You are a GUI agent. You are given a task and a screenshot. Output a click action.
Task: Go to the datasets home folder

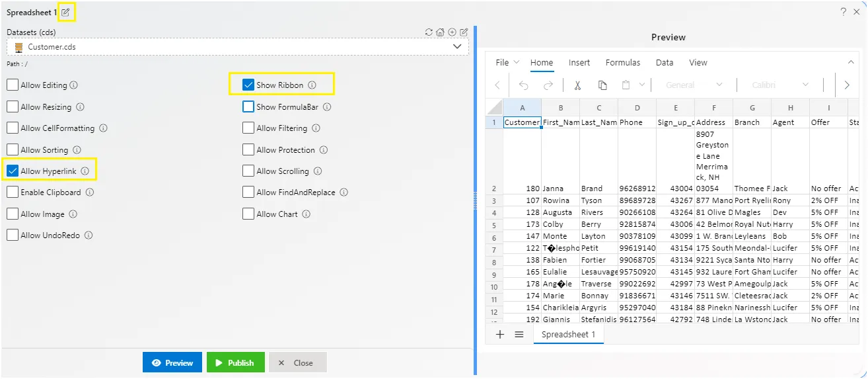tap(440, 32)
